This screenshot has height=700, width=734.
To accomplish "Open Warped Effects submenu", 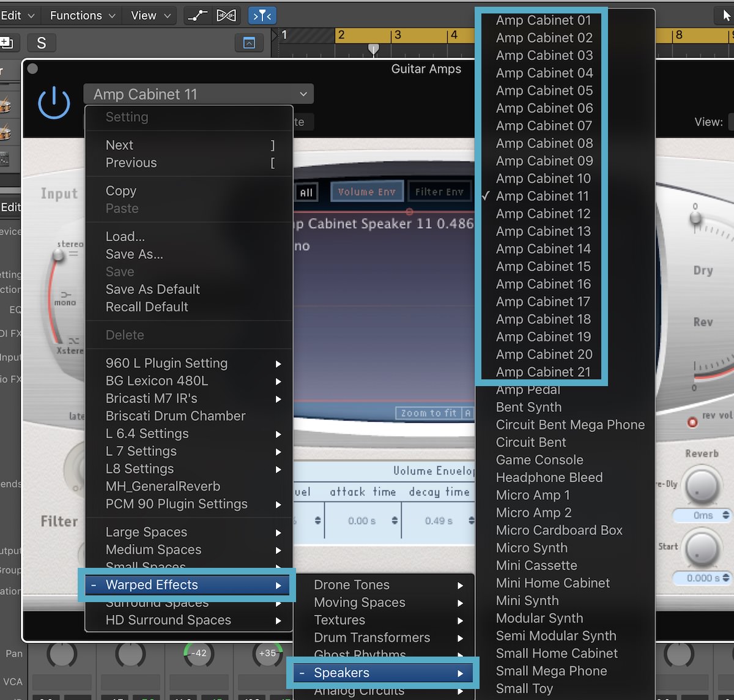I will (x=189, y=585).
